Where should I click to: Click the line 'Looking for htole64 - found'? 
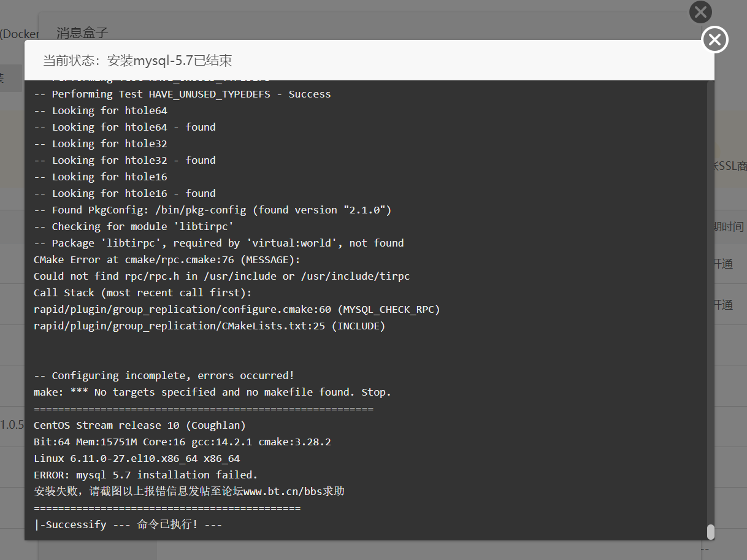point(124,127)
